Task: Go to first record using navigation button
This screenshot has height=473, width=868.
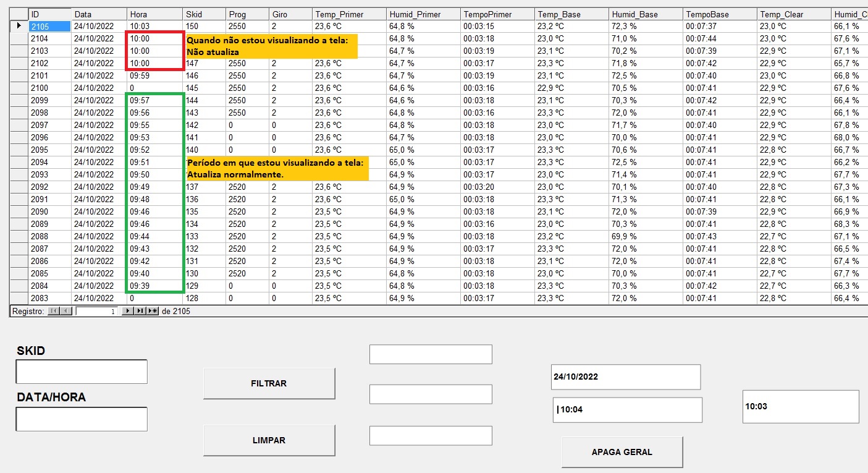Action: 53,311
